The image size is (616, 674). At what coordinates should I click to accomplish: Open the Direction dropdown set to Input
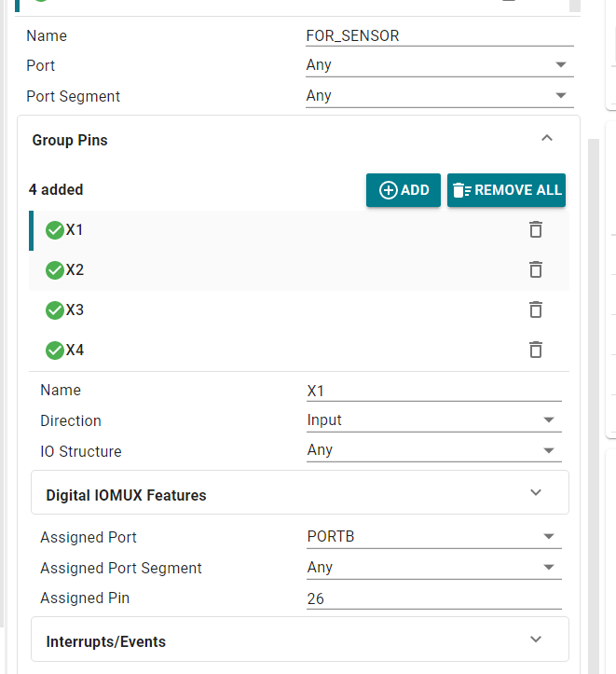[434, 420]
